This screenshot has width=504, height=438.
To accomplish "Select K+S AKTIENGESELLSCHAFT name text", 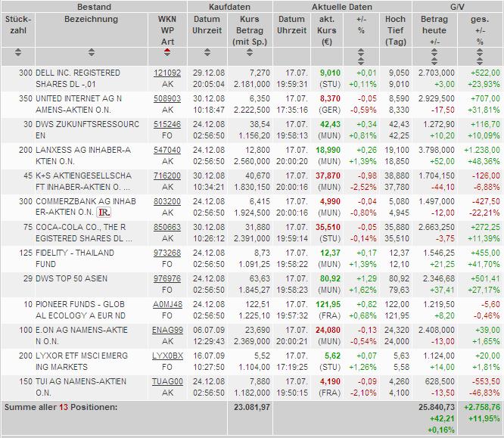I will point(83,182).
